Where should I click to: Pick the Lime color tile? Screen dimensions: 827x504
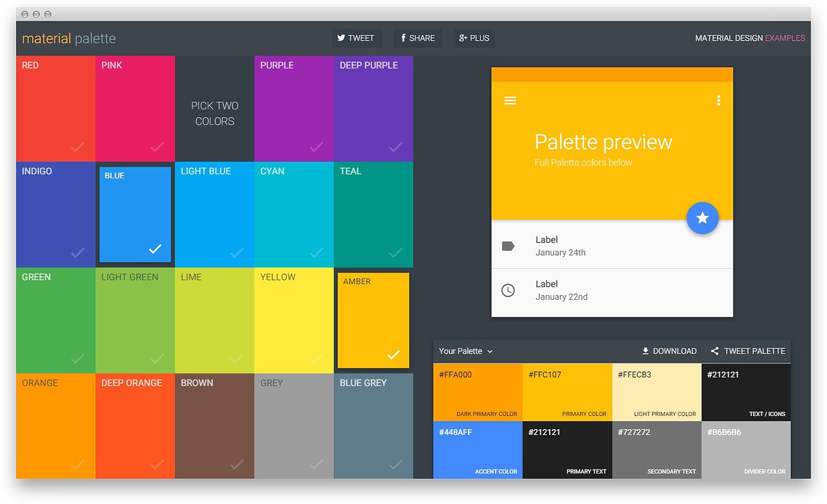point(215,320)
